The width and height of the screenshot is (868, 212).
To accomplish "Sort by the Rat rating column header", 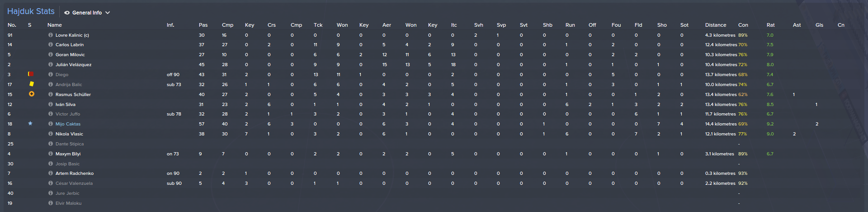I will (x=770, y=25).
